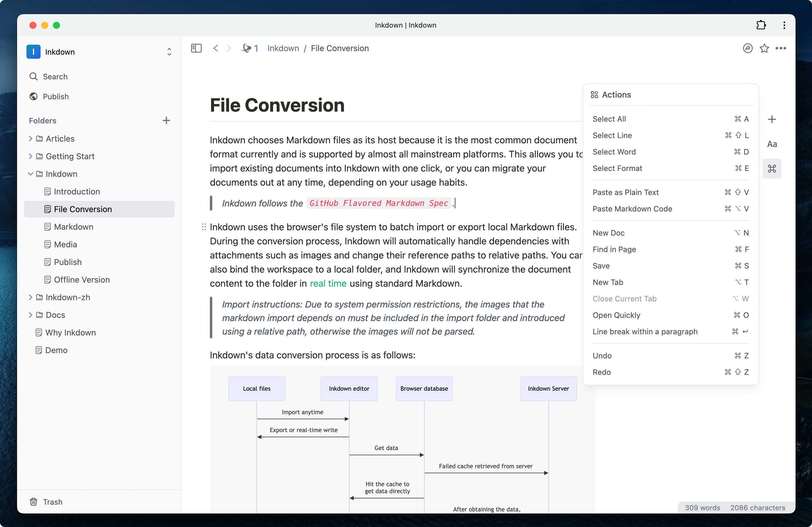
Task: Grab the paragraph drag handle dots
Action: pyautogui.click(x=204, y=227)
